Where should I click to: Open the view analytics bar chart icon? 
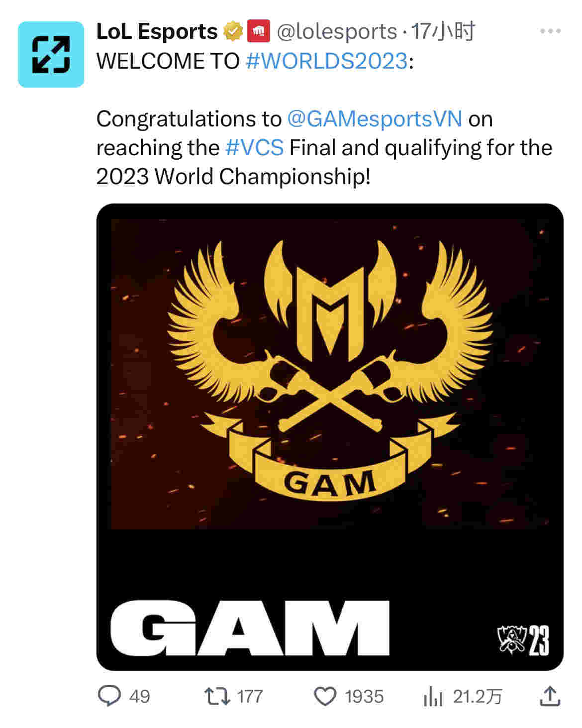pyautogui.click(x=433, y=696)
